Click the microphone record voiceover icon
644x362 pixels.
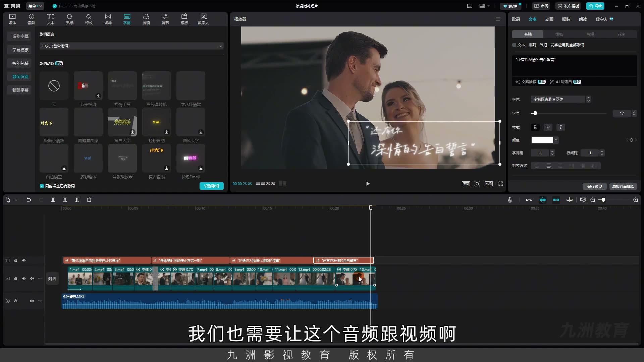(510, 200)
